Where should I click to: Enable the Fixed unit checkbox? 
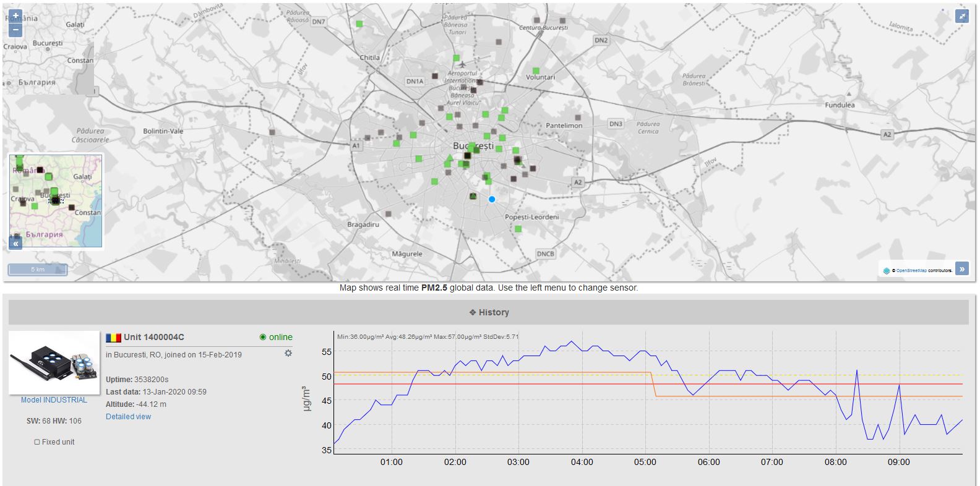(37, 442)
